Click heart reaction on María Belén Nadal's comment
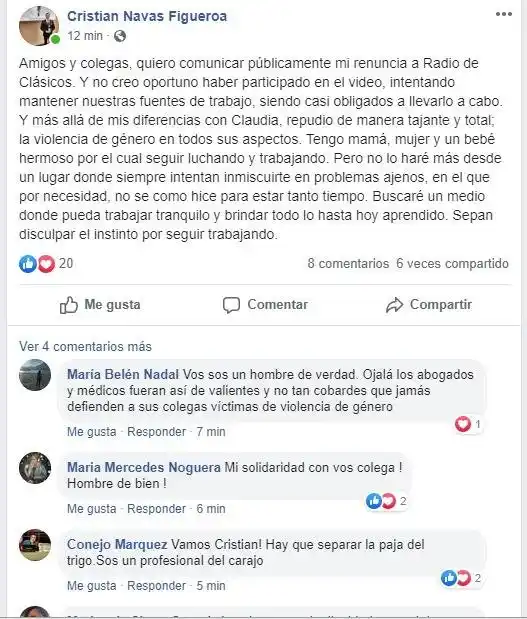The image size is (527, 619). coord(463,424)
